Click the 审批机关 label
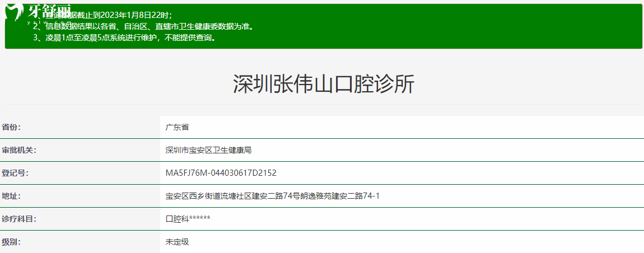The image size is (644, 253). pyautogui.click(x=19, y=151)
